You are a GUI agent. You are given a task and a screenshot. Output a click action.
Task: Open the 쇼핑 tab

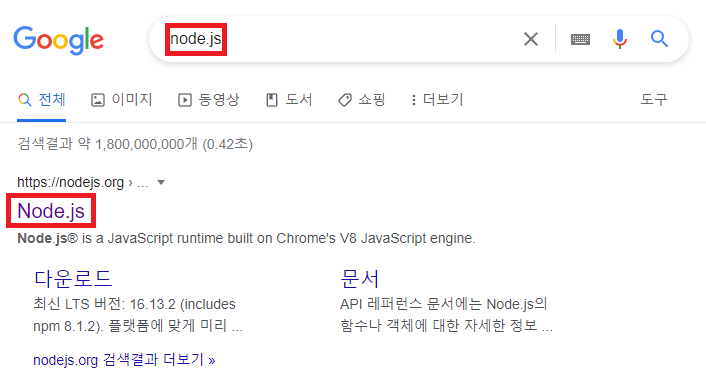point(362,99)
